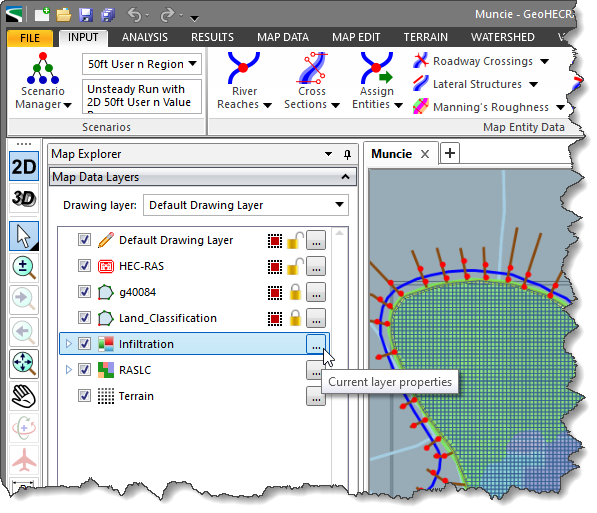The width and height of the screenshot is (597, 513).
Task: Toggle the Default Drawing Layer lock icon
Action: tap(295, 240)
